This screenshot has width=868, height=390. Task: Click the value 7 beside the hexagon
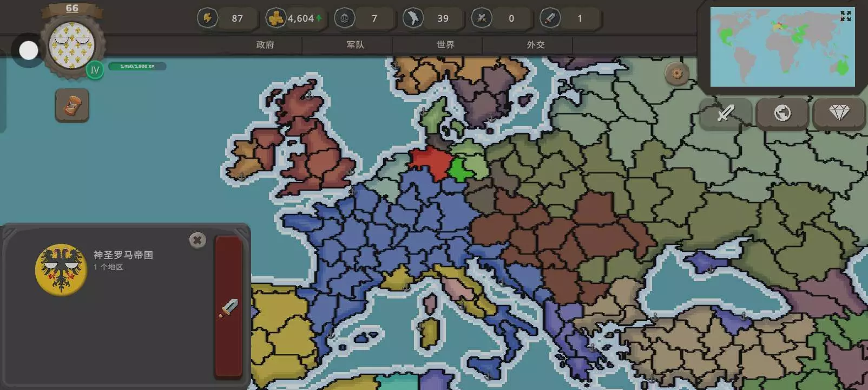374,18
